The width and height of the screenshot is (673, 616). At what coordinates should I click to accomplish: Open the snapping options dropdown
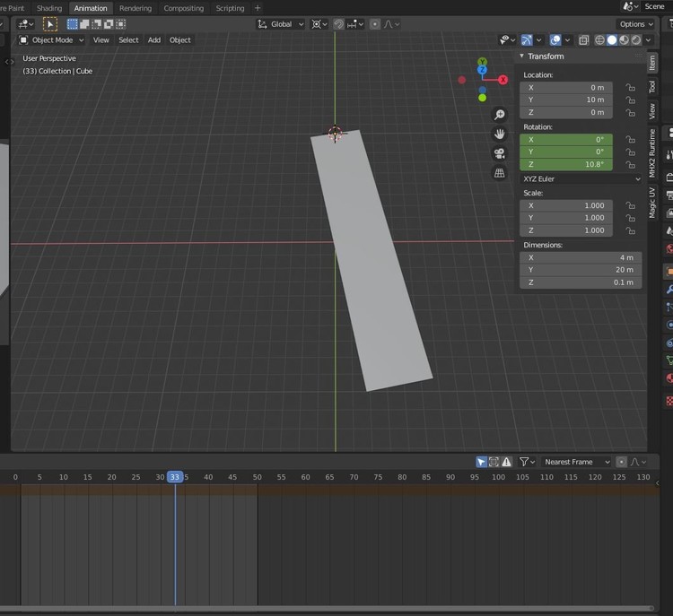[x=356, y=24]
